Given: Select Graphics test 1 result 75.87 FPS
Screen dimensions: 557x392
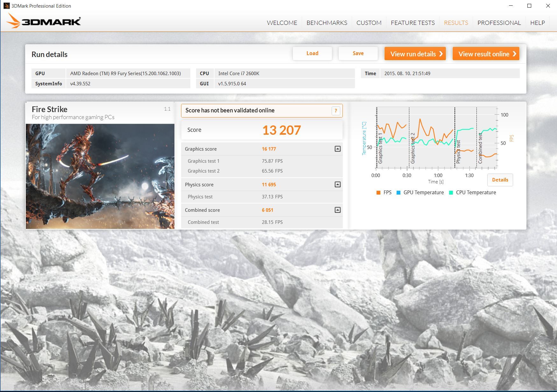Looking at the screenshot, I should coord(272,161).
